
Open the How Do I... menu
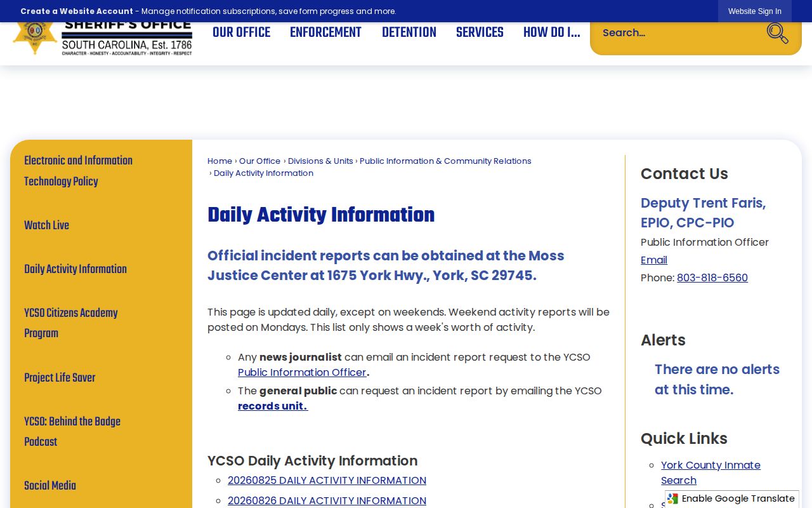(x=551, y=33)
